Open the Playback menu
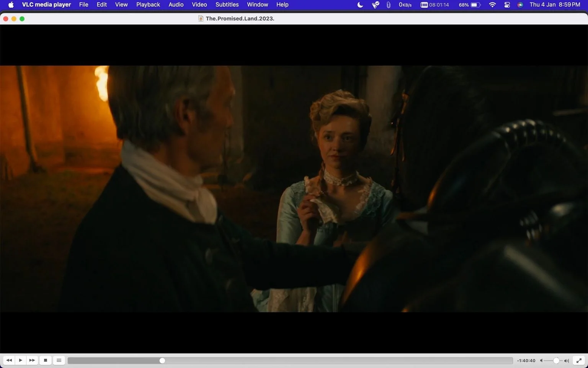This screenshot has width=588, height=368. point(148,5)
